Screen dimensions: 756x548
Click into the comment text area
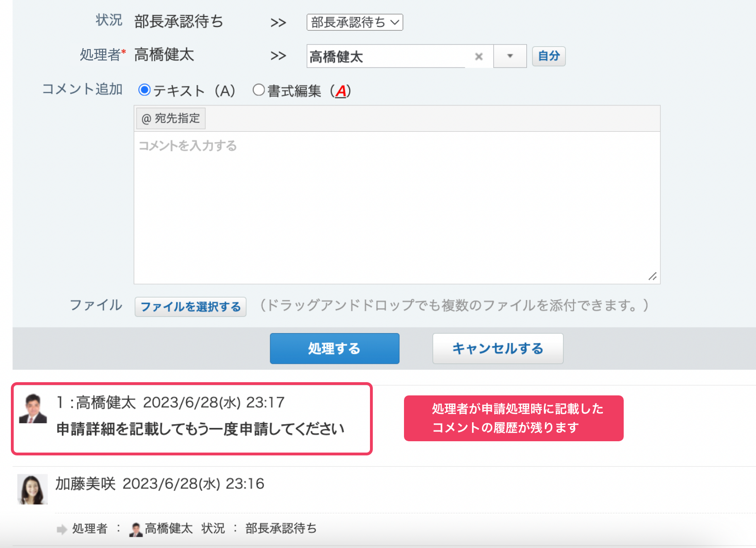397,208
